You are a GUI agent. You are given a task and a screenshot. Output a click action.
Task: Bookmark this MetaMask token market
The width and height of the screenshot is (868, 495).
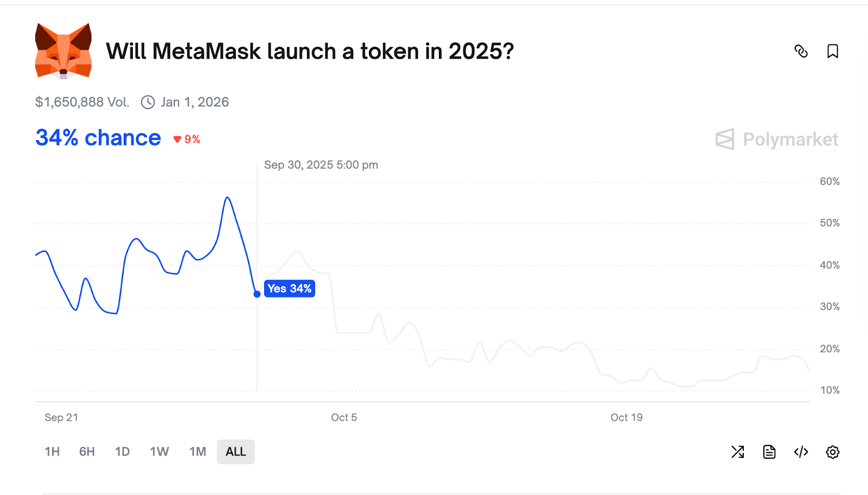(832, 51)
